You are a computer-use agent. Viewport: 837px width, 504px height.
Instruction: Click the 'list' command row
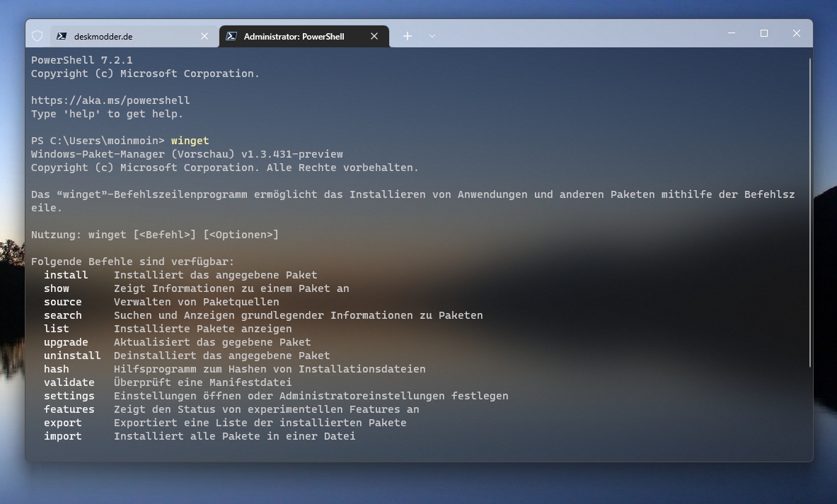(x=168, y=329)
